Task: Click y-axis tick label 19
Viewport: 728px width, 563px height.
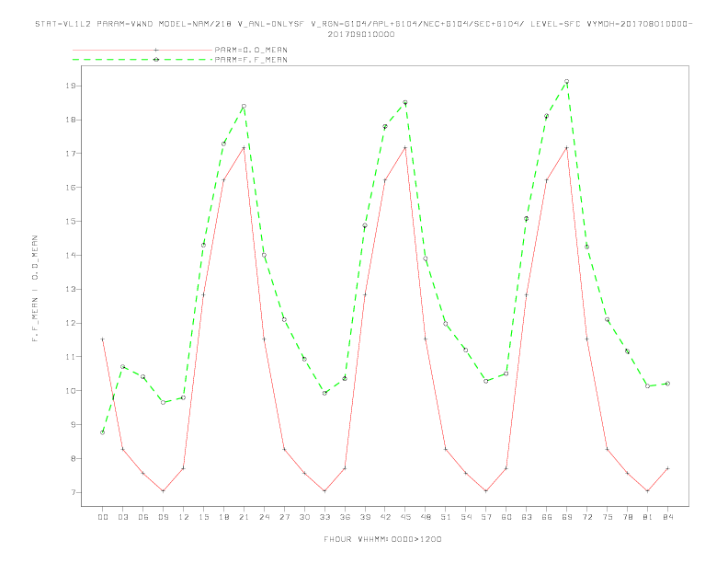Action: tap(71, 86)
